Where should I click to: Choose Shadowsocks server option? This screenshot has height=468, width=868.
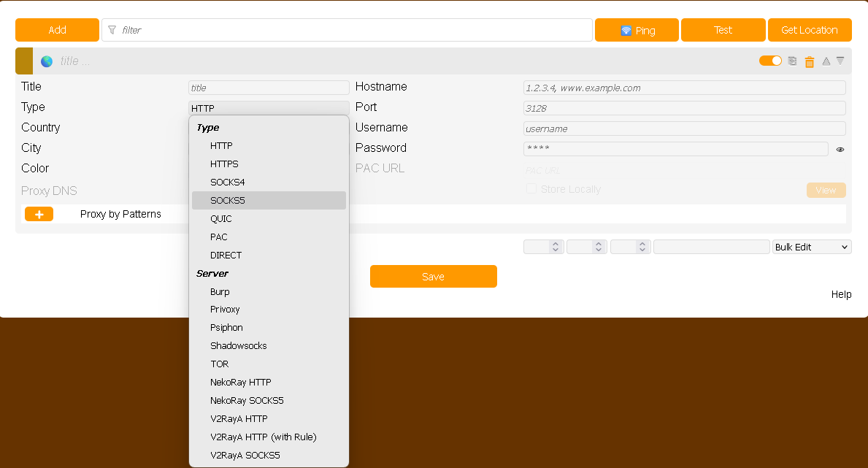[239, 346]
